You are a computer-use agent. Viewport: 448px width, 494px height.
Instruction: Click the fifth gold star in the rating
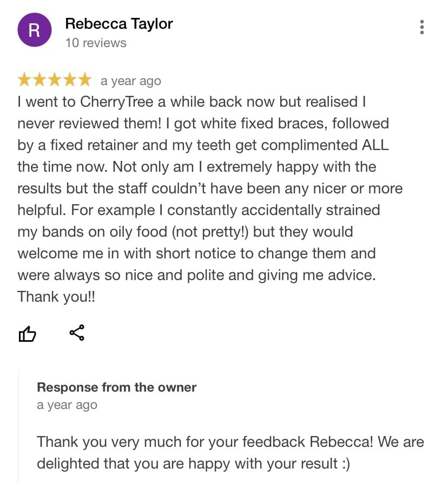(84, 81)
